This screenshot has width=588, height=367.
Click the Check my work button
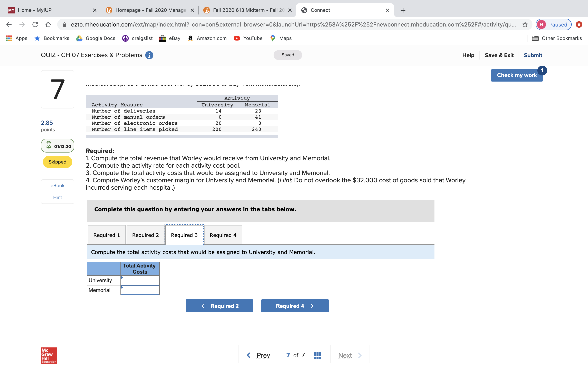(517, 75)
